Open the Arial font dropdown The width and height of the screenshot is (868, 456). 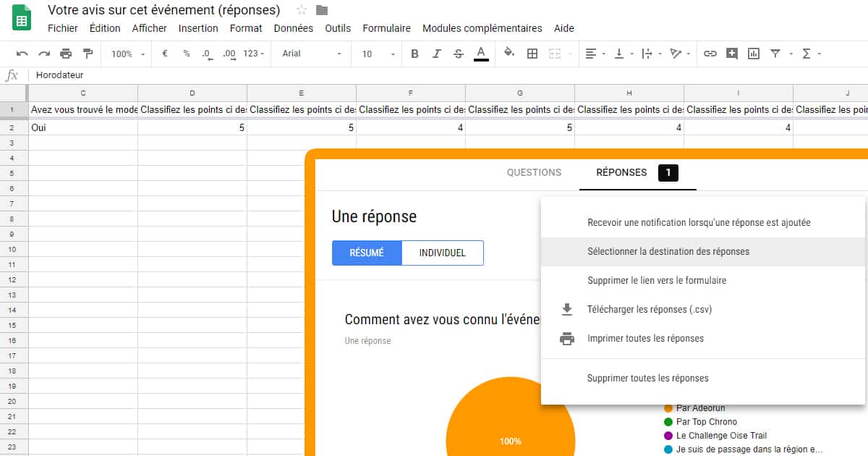[312, 54]
